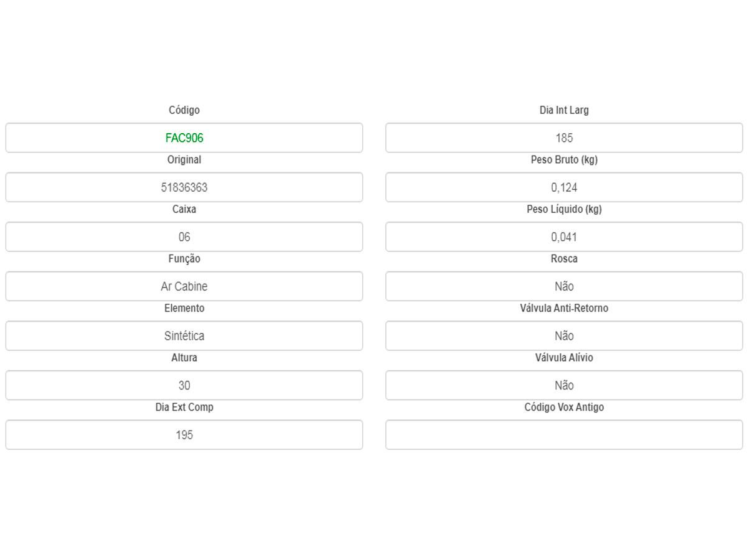Viewport: 747px width, 560px height.
Task: Focus the Rosca input field
Action: click(564, 286)
